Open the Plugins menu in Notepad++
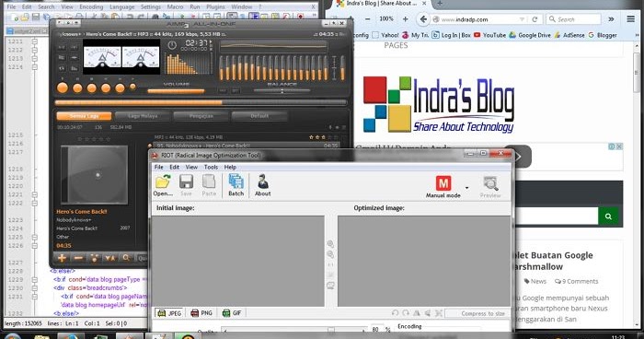Screen dimensions: 644x339 [x=215, y=7]
